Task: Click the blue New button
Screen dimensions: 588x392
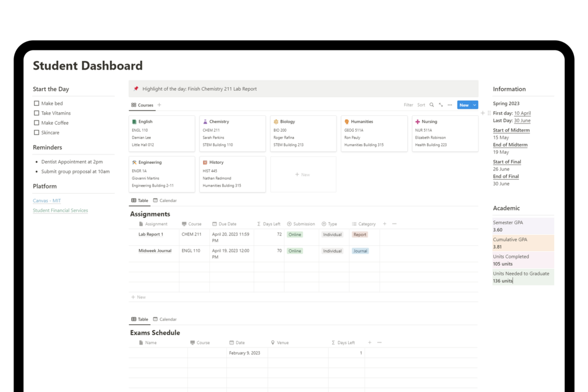Action: [464, 105]
